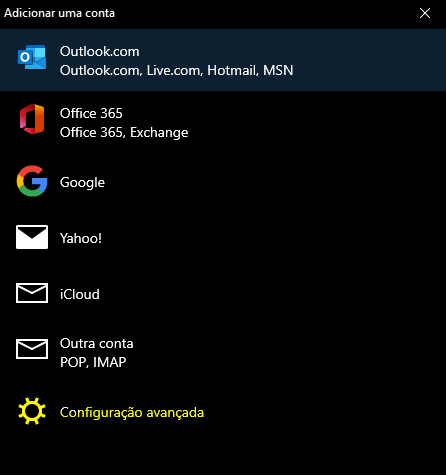Click the yellow gear settings icon
Screen dimensions: 446x475
(x=32, y=411)
